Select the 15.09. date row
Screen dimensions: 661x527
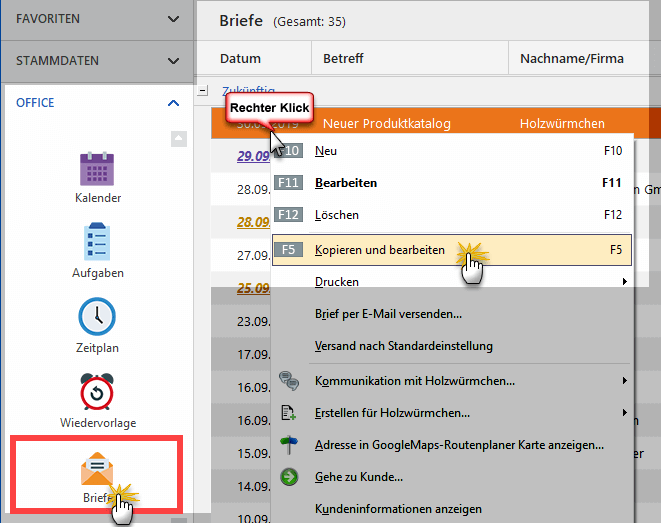click(253, 454)
